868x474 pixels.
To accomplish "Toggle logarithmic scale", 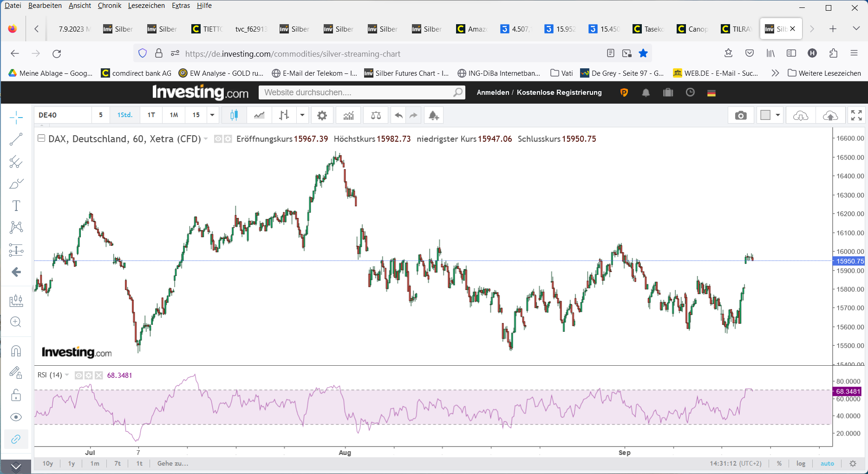I will [801, 463].
